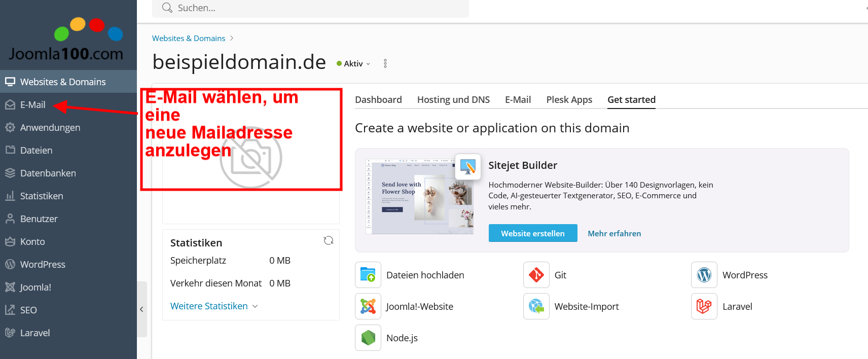868x359 pixels.
Task: Switch to the Hosting und DNS tab
Action: [x=453, y=99]
